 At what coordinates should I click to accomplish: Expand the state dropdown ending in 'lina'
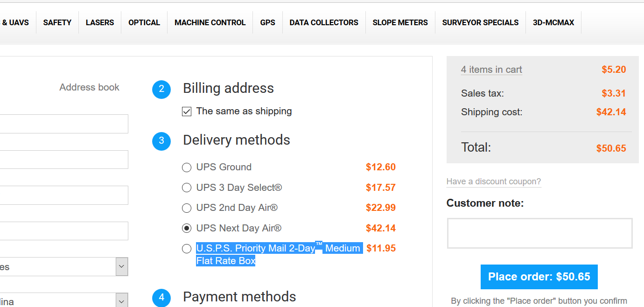(63, 300)
